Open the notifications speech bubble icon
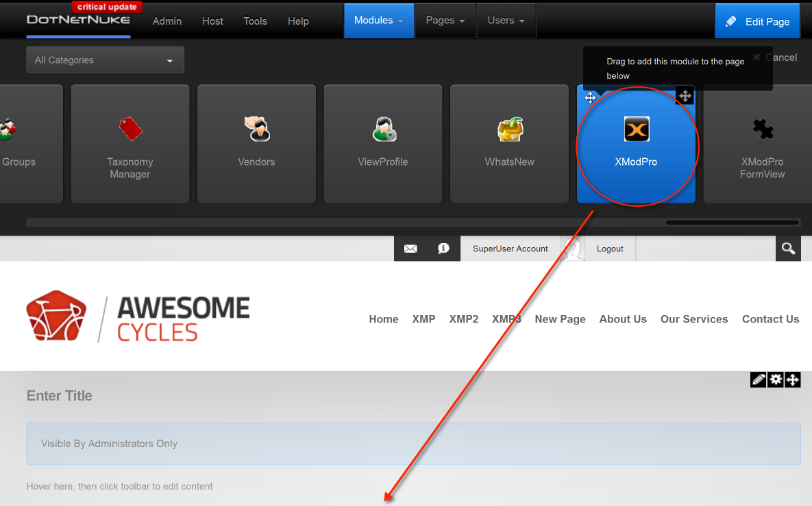Screen dimensions: 812x506 [x=443, y=249]
